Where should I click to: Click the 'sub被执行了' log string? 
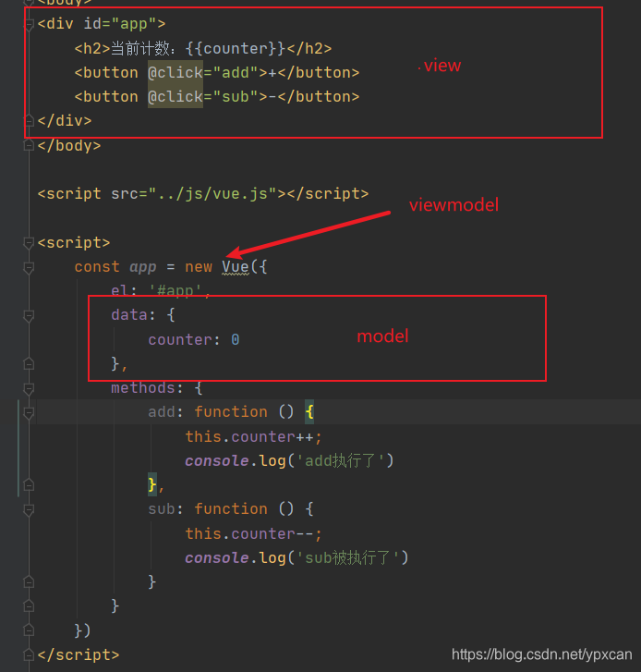click(x=347, y=557)
